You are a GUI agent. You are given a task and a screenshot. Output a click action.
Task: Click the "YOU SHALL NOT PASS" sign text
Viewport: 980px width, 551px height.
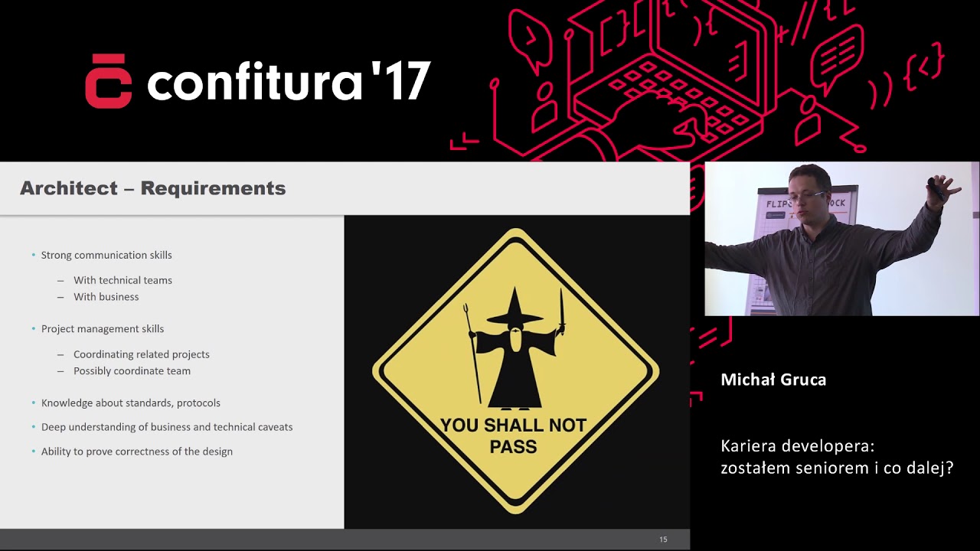pos(513,435)
